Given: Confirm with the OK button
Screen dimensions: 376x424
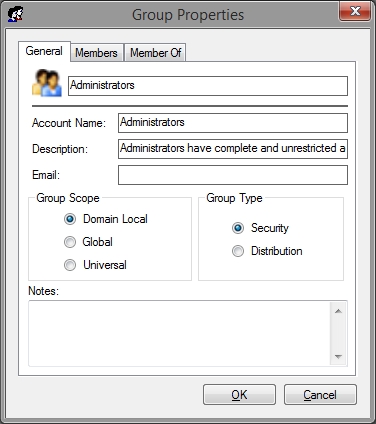Looking at the screenshot, I should [239, 395].
